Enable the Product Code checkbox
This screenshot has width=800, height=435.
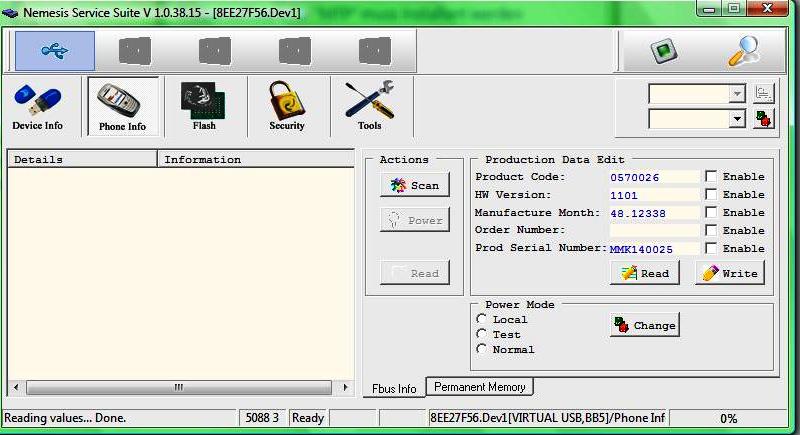coord(711,176)
